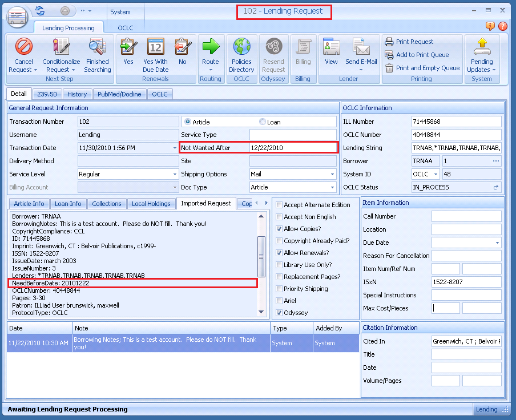The width and height of the screenshot is (516, 420).
Task: Open the OCLC Policies Directory
Action: (241, 47)
